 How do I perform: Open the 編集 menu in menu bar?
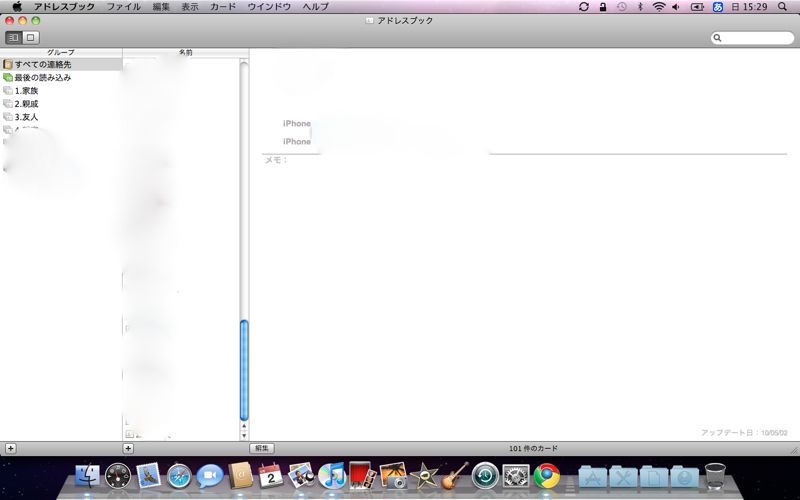click(x=161, y=7)
